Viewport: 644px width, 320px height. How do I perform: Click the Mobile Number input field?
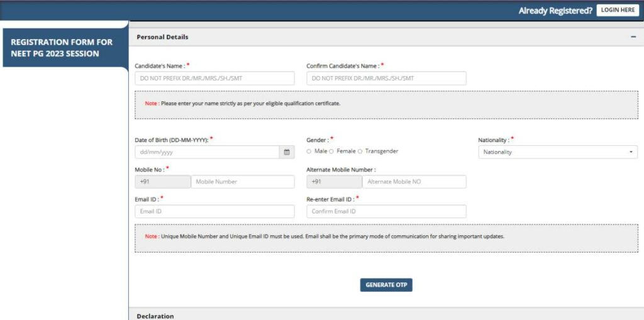242,182
